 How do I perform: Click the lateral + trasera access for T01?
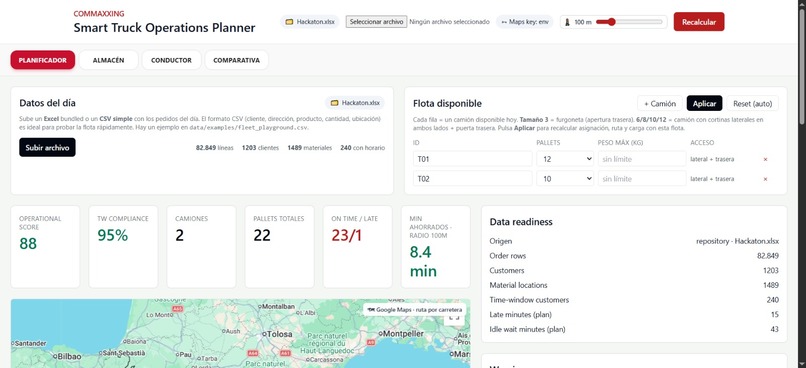(712, 159)
